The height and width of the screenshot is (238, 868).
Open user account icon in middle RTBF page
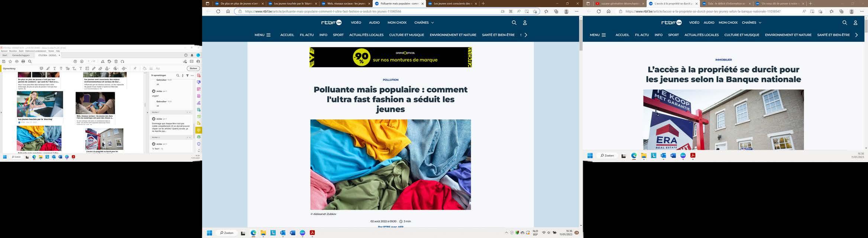click(x=525, y=23)
